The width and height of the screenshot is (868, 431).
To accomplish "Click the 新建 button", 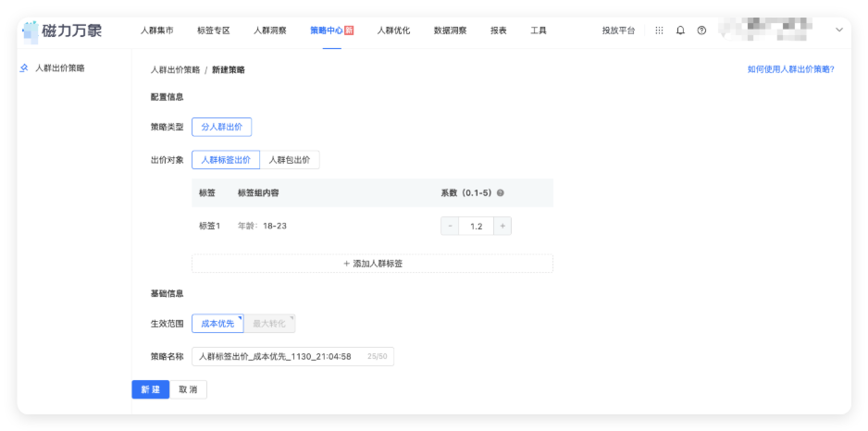I will click(151, 389).
